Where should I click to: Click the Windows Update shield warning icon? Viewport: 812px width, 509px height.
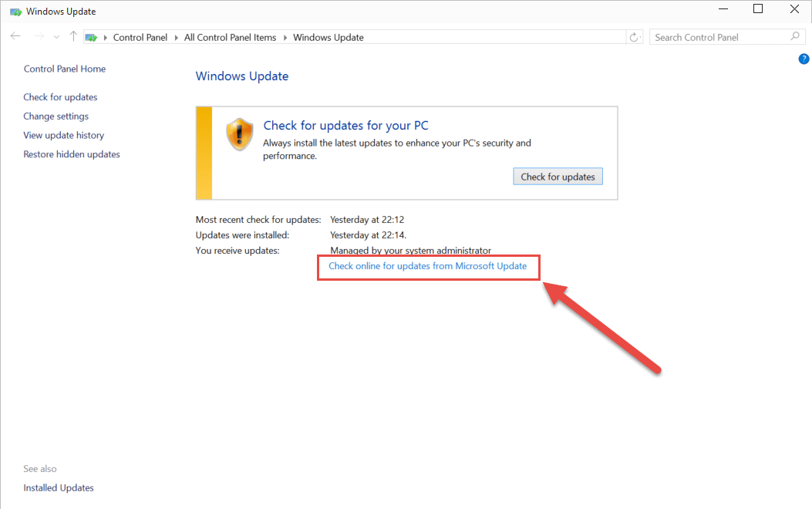click(x=239, y=133)
